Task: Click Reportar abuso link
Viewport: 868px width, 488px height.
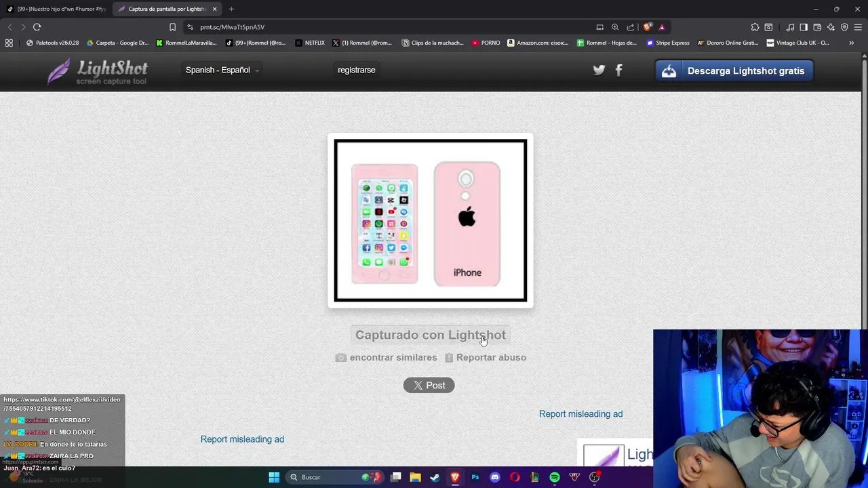Action: (x=486, y=357)
